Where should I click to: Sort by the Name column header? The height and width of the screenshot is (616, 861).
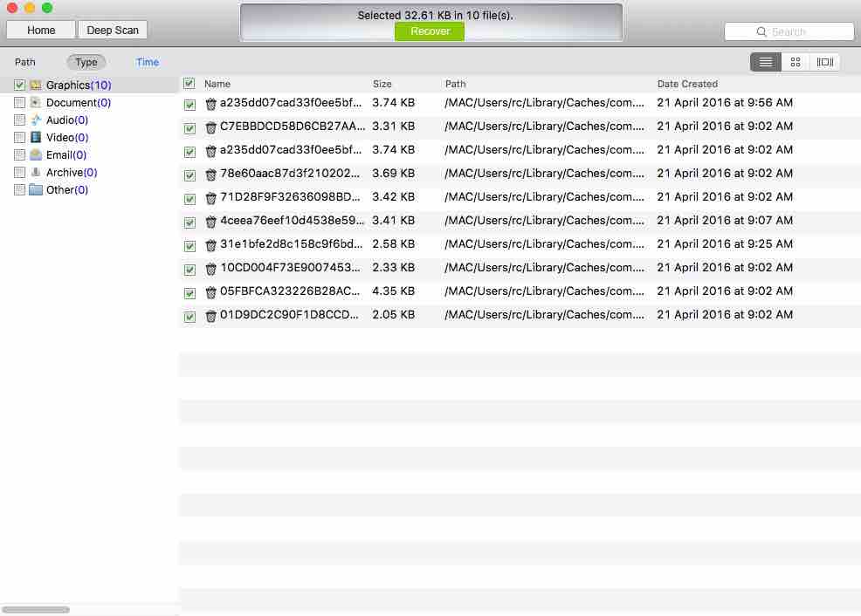pyautogui.click(x=217, y=84)
